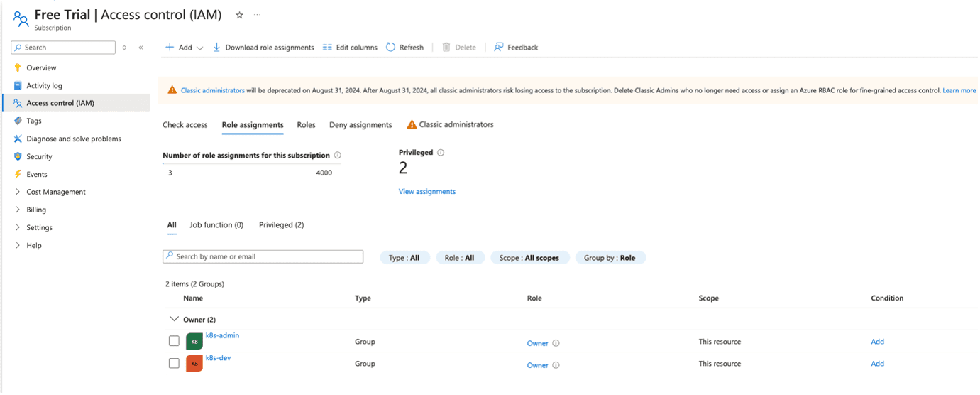Viewport: 980px width, 395px height.
Task: Favorite this page with the star icon
Action: (x=239, y=15)
